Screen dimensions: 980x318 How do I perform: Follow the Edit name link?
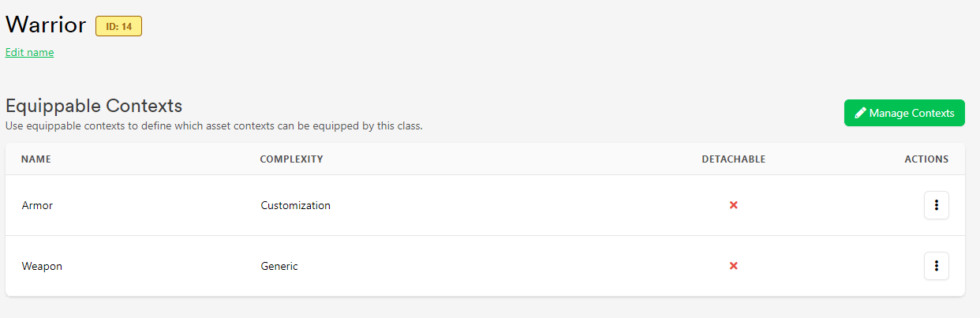pos(29,53)
